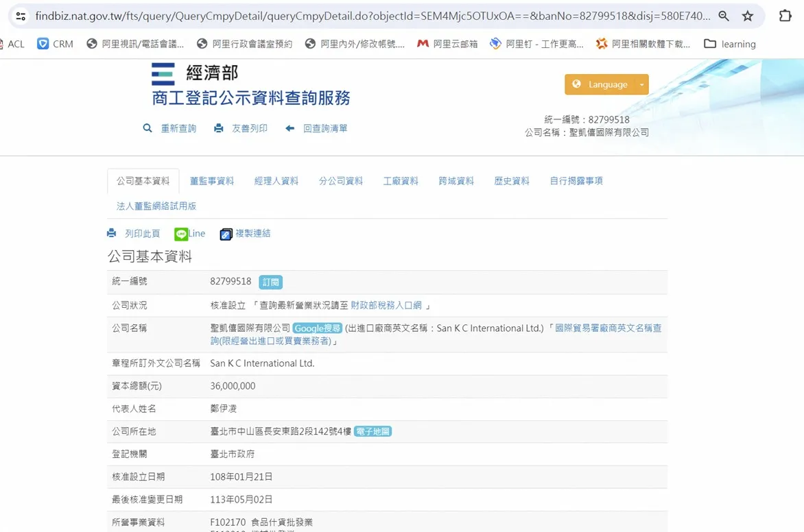This screenshot has width=804, height=532.
Task: Switch to the 董監事資料 tab
Action: point(212,181)
